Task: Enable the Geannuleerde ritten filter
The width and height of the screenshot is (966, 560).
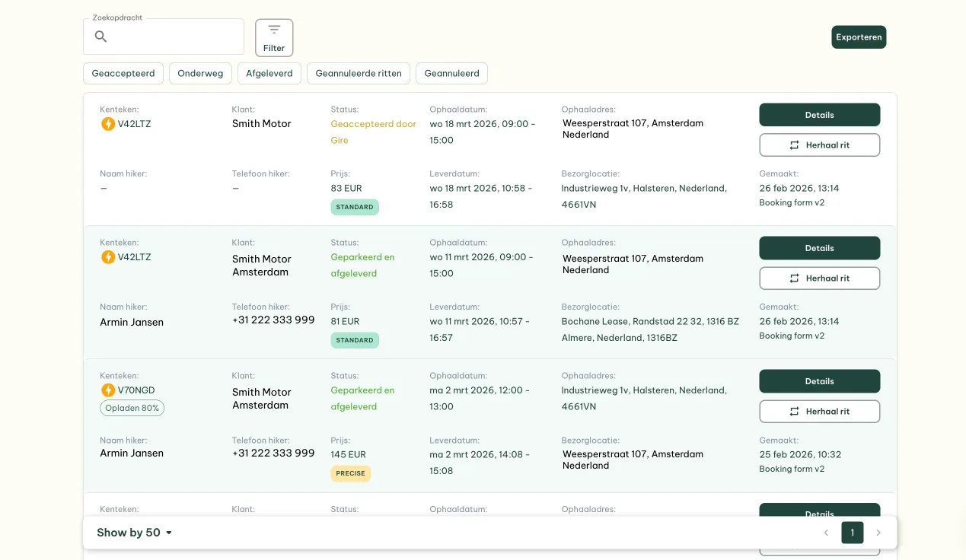Action: pos(359,73)
